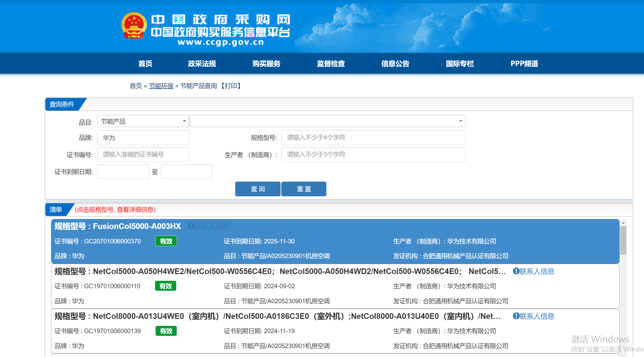Image resolution: width=644 pixels, height=357 pixels.
Task: Open the 品目 节能产品 dropdown
Action: click(143, 121)
